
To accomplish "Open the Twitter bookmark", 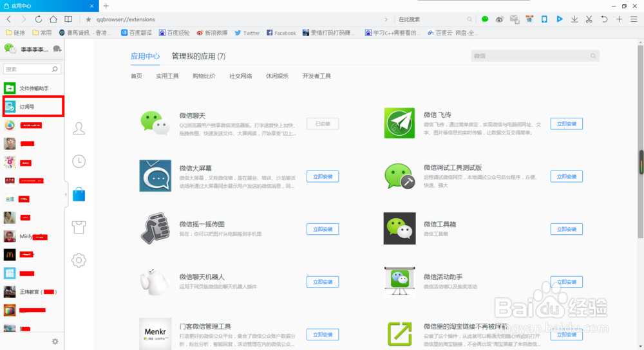I will click(x=247, y=33).
